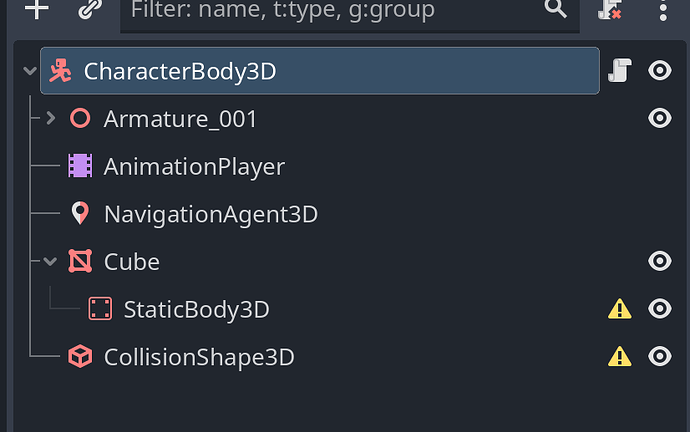This screenshot has height=432, width=690.
Task: Toggle visibility of CharacterBody3D
Action: point(660,70)
